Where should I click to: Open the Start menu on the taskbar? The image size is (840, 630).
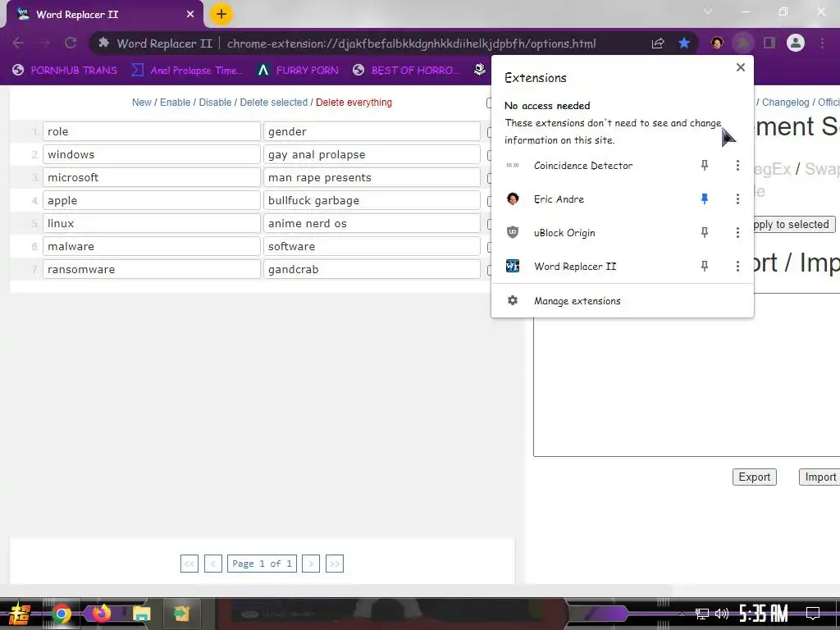point(18,614)
